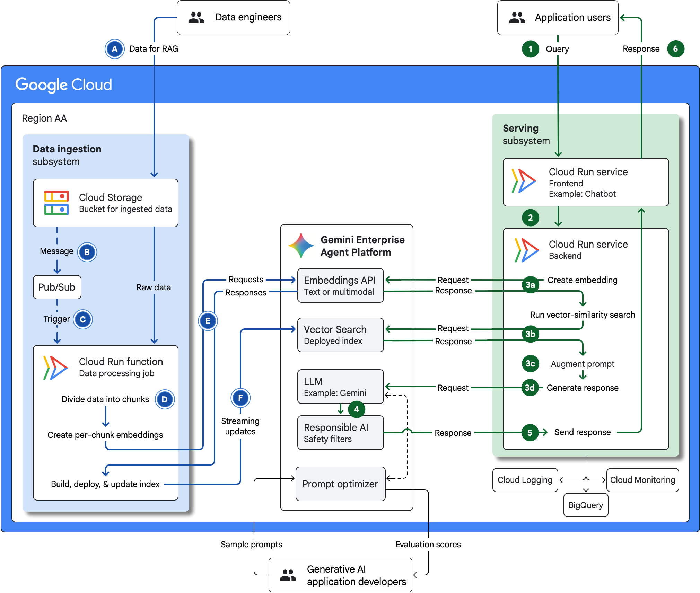
Task: Click the "Trigger" label
Action: [x=57, y=319]
